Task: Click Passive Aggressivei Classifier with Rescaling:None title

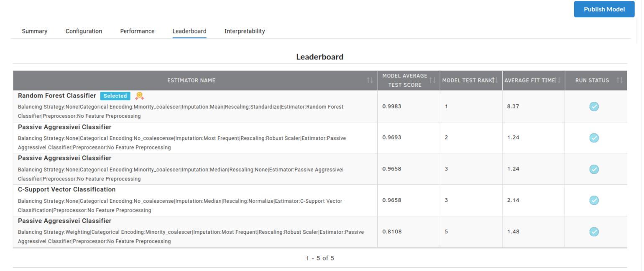Action: (64, 158)
